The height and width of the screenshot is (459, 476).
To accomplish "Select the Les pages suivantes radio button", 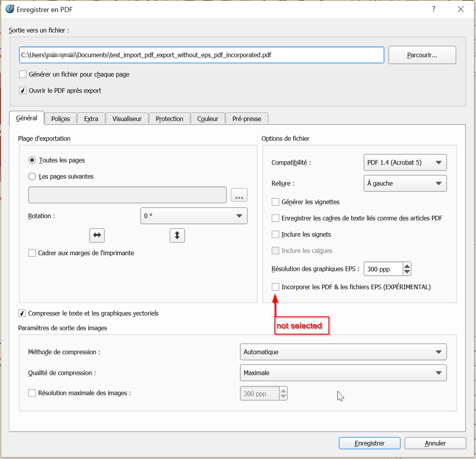I will click(x=32, y=176).
